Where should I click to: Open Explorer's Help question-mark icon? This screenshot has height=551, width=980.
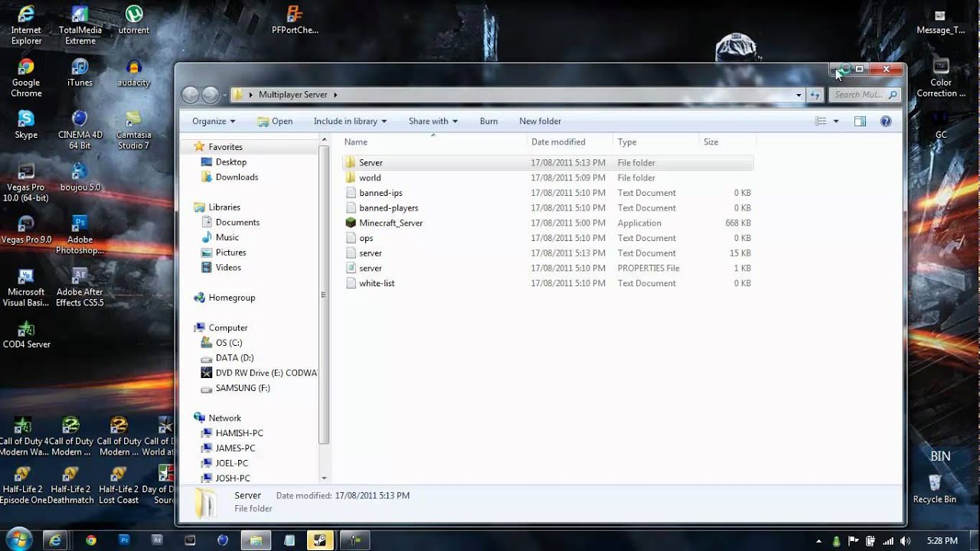pyautogui.click(x=886, y=121)
